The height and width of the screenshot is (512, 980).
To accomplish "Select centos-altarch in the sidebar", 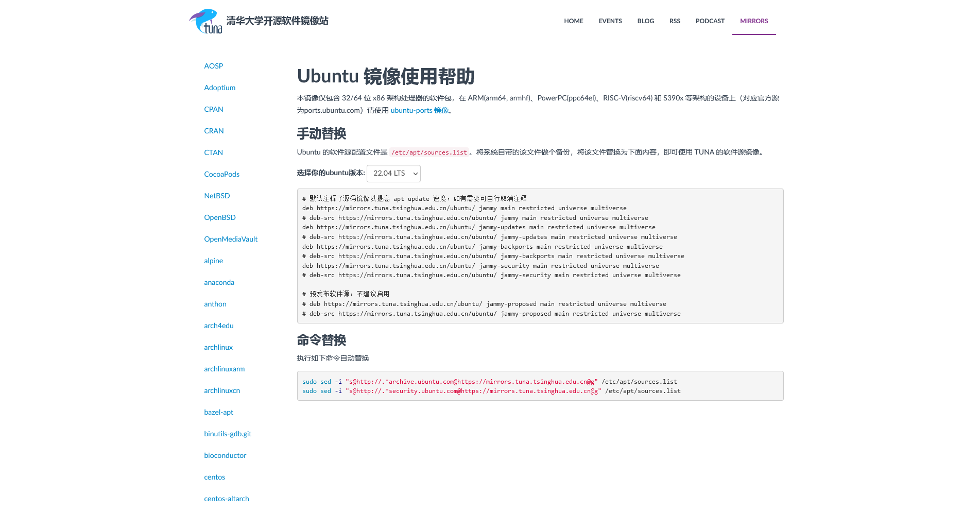I will click(226, 499).
